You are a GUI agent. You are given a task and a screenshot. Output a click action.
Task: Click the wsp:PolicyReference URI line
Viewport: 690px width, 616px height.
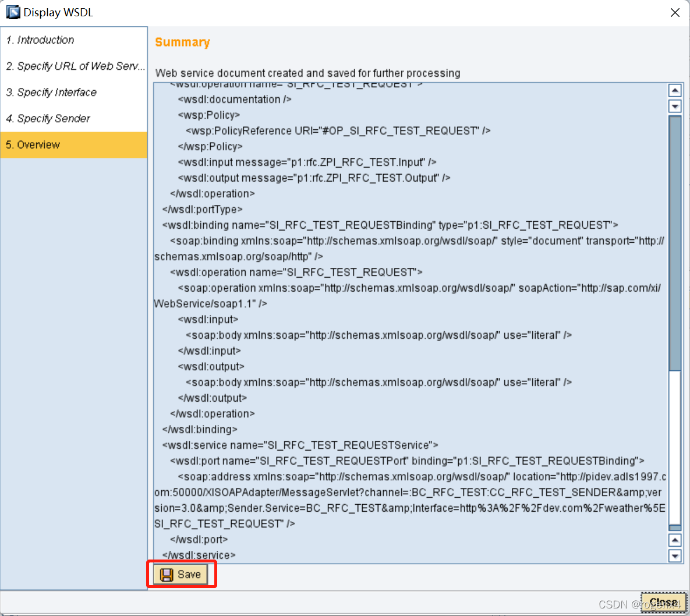pos(338,131)
